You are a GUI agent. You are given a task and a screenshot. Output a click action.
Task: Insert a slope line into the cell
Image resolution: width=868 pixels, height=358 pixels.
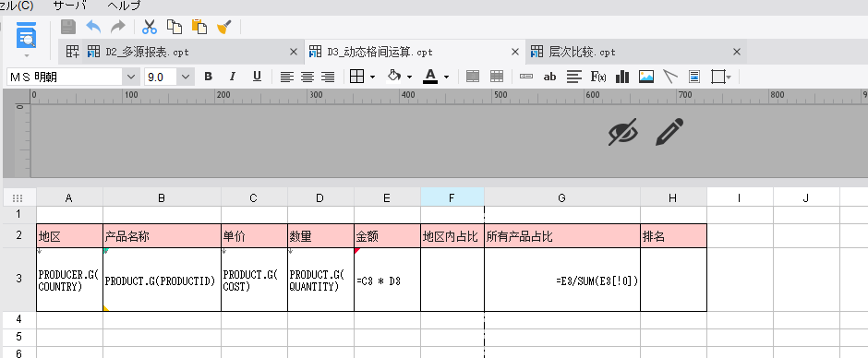pos(670,77)
